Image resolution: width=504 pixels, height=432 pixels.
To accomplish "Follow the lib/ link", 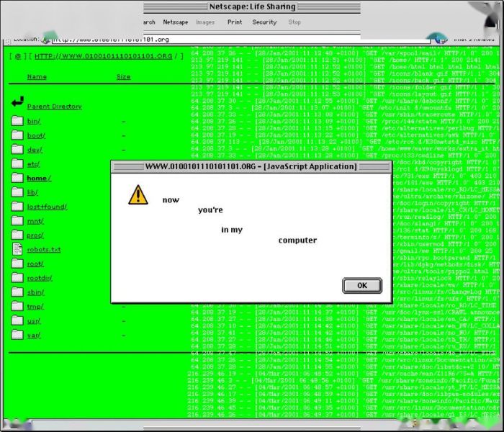I will [x=32, y=192].
